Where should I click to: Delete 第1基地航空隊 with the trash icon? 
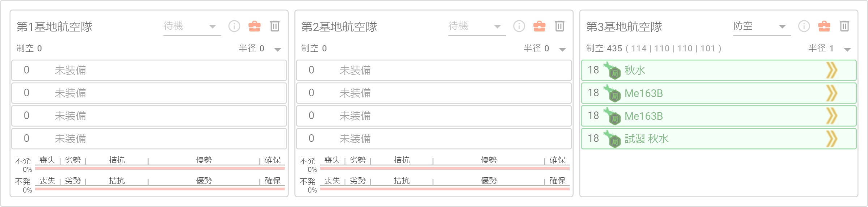[275, 26]
